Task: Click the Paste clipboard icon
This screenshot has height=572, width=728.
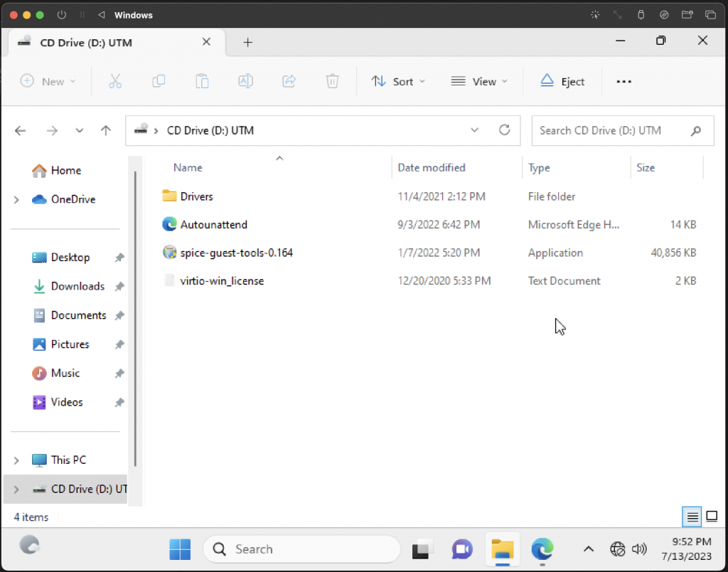Action: [x=202, y=81]
